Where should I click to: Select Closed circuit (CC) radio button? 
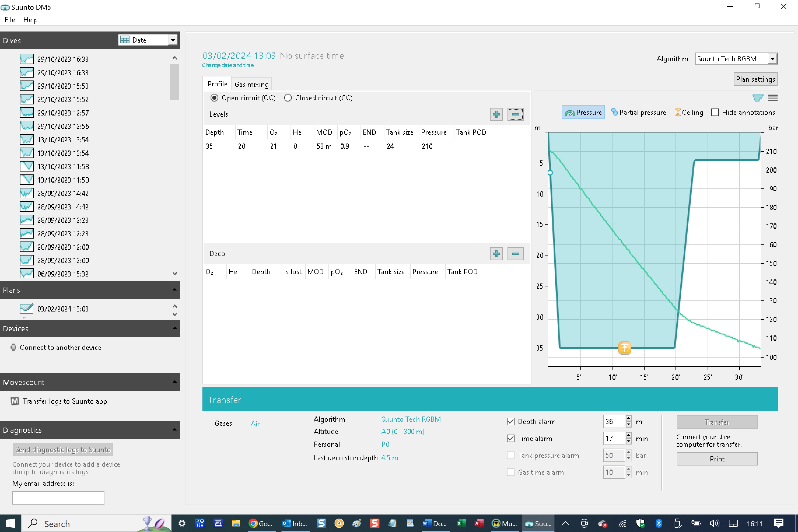tap(288, 98)
